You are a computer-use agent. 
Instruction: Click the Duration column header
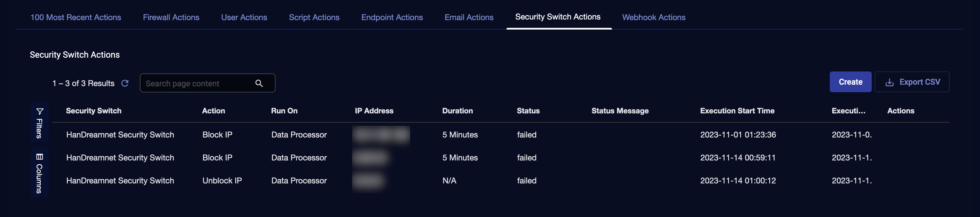(x=457, y=111)
